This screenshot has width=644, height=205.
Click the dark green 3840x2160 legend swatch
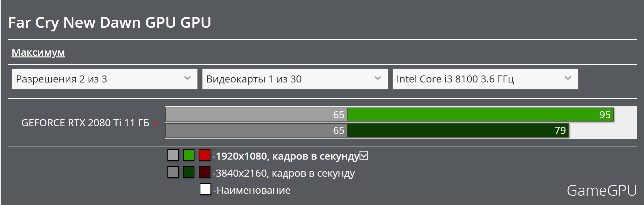point(189,172)
